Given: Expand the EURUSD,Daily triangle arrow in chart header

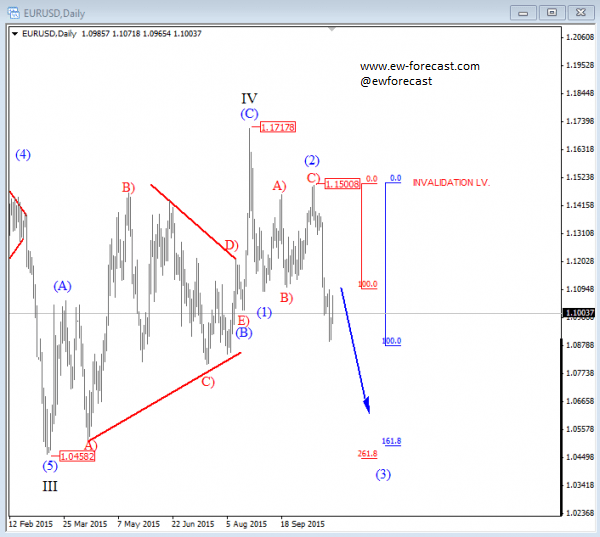Looking at the screenshot, I should tap(15, 34).
